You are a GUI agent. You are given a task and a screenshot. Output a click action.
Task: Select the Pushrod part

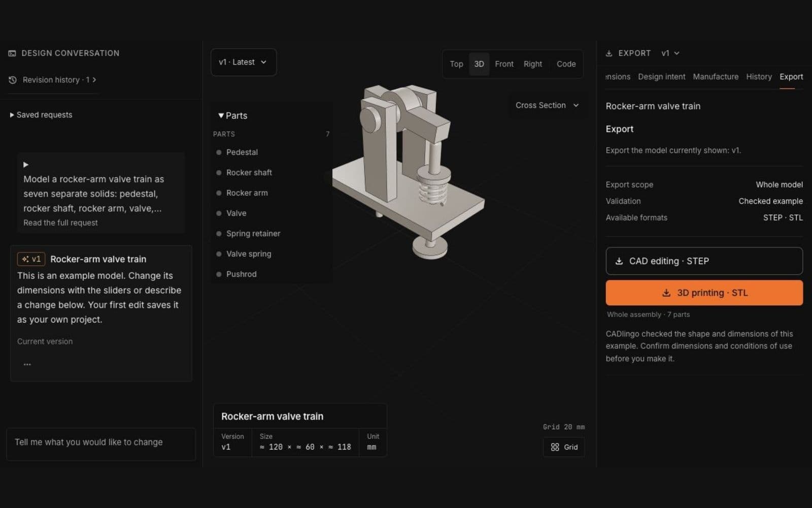point(272,274)
